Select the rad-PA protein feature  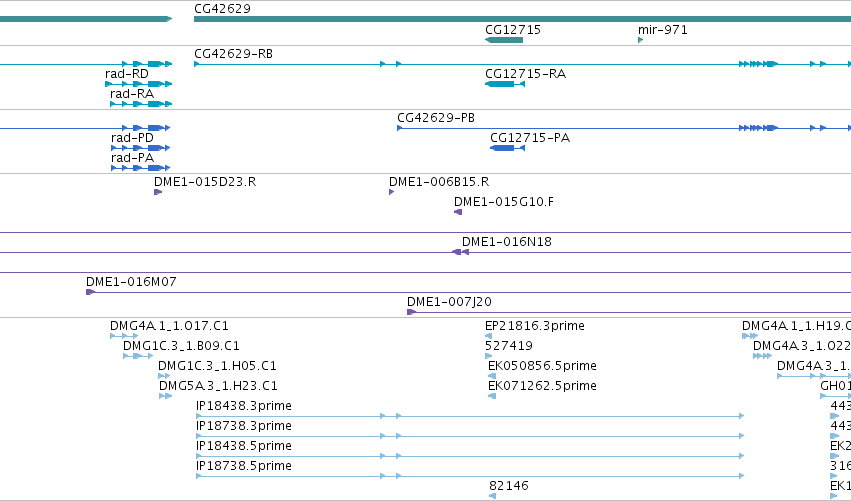pyautogui.click(x=141, y=168)
